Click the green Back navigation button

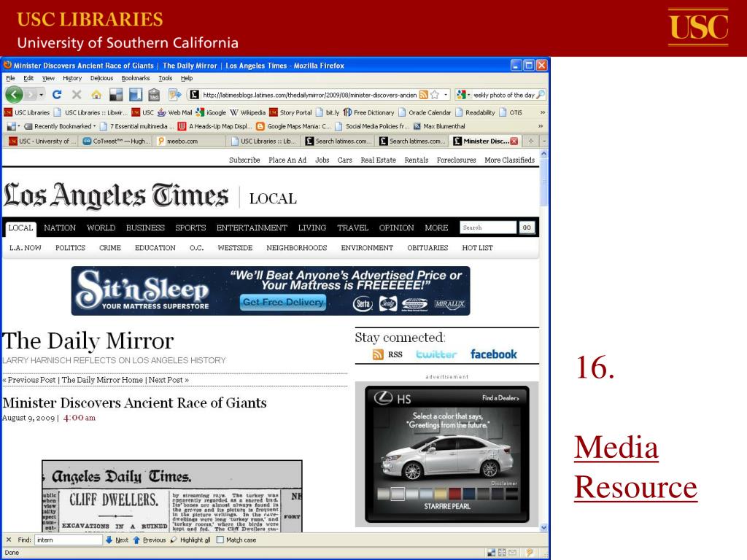click(14, 95)
